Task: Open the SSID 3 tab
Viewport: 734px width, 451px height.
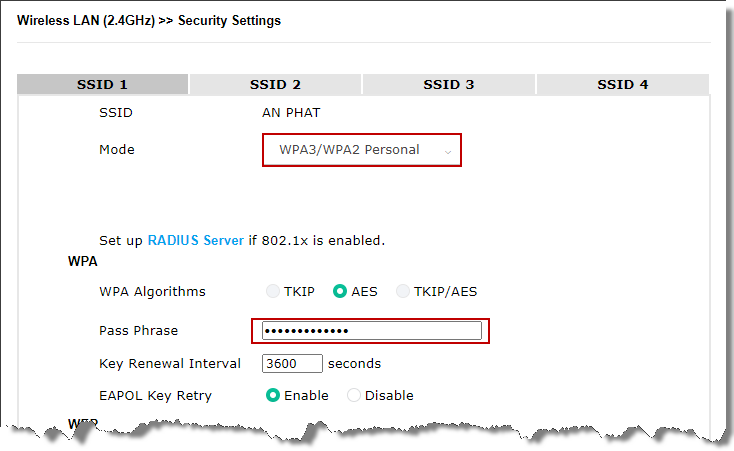Action: pos(448,84)
